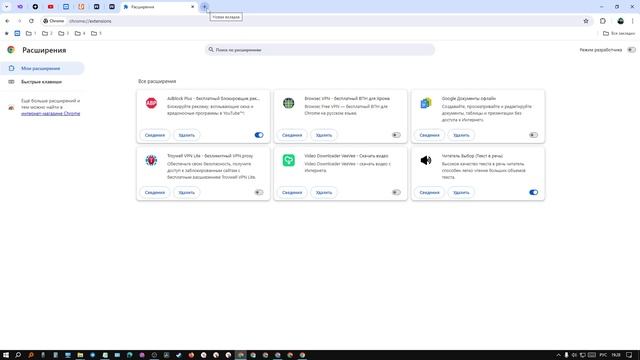
Task: Remove Browsec VPN with Удалить
Action: 324,135
